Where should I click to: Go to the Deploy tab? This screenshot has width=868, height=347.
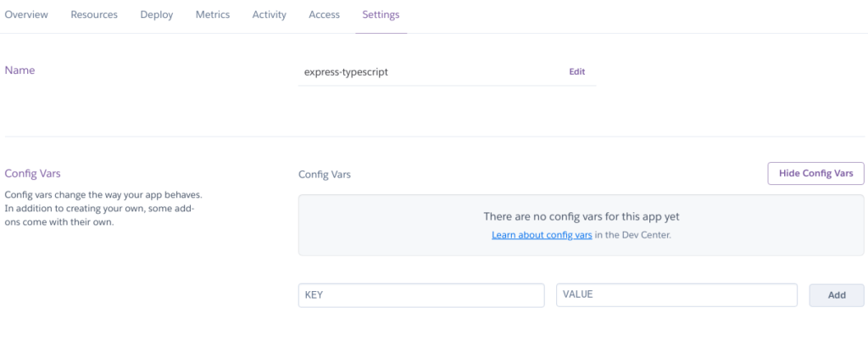click(157, 15)
